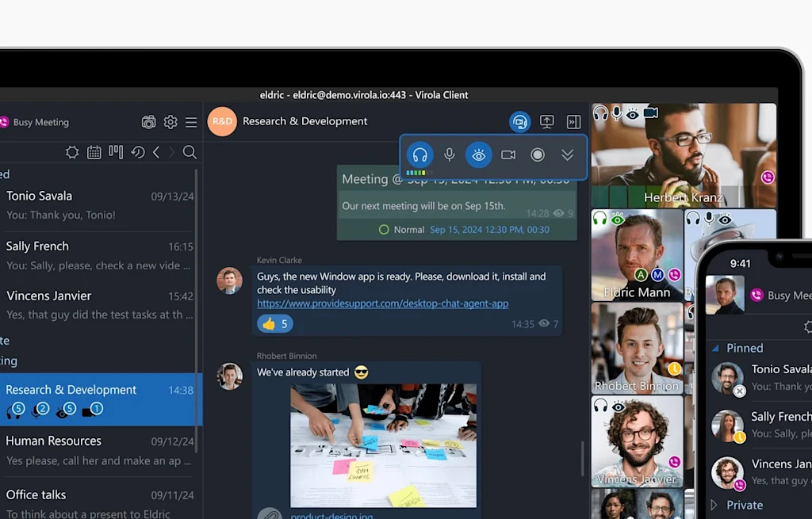Click headphones icon on Herbert Kranz tile

point(601,113)
